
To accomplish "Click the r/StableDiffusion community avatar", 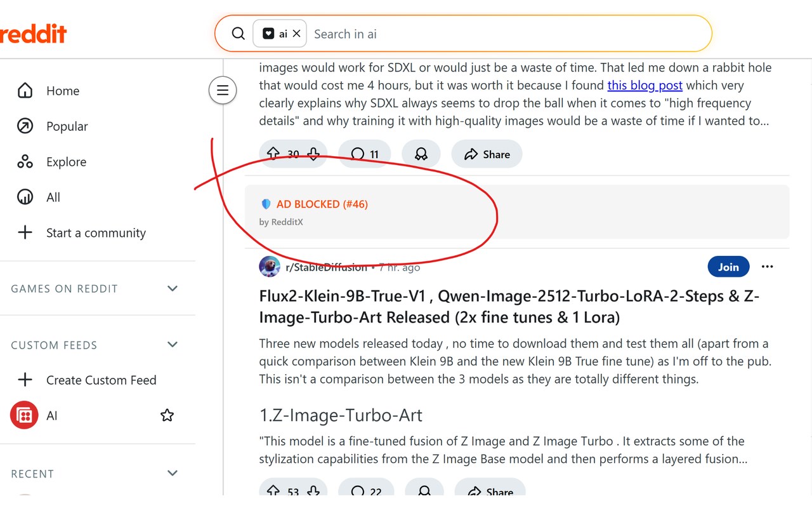I will click(x=270, y=267).
